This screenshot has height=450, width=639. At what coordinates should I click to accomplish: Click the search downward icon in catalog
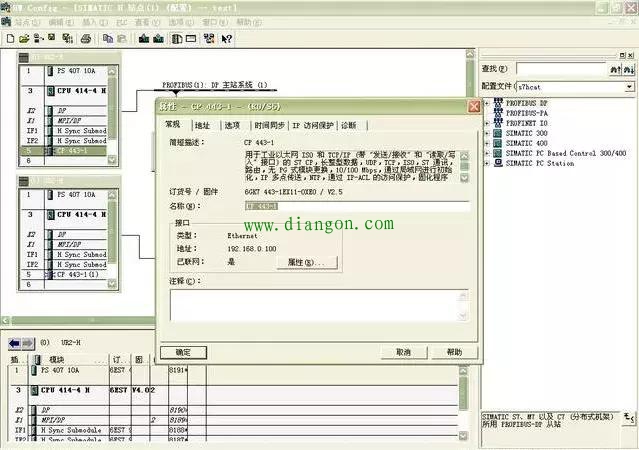coord(628,69)
